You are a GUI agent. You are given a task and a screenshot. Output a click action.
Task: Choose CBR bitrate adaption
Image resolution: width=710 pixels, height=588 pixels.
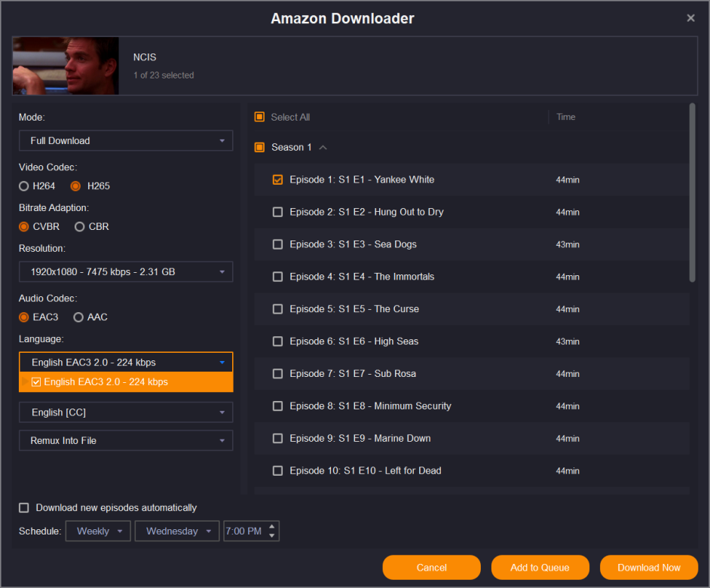coord(79,227)
